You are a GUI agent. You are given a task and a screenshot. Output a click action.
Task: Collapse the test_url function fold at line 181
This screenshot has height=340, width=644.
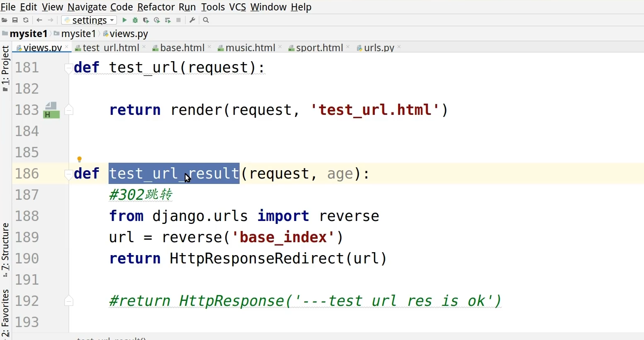[69, 69]
